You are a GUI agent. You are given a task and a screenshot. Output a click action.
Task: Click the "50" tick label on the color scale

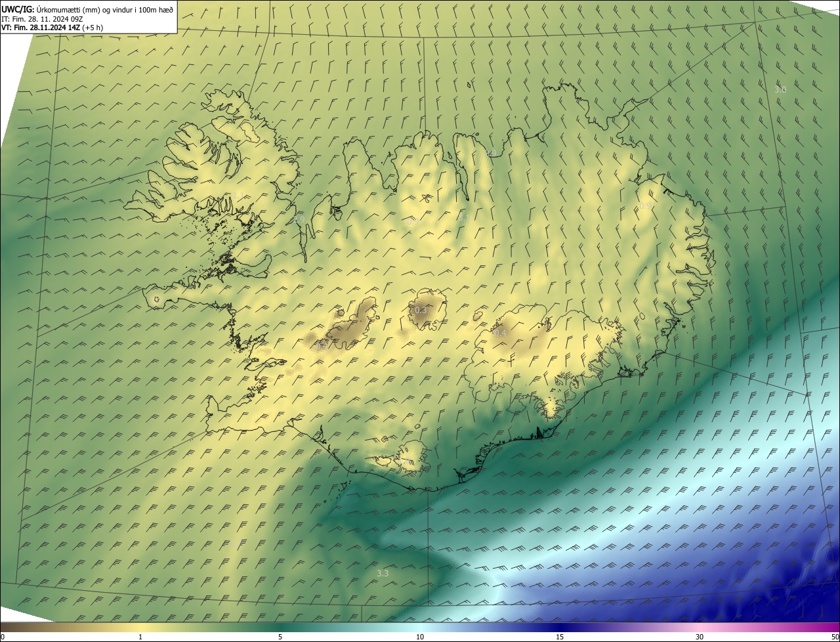(x=834, y=637)
